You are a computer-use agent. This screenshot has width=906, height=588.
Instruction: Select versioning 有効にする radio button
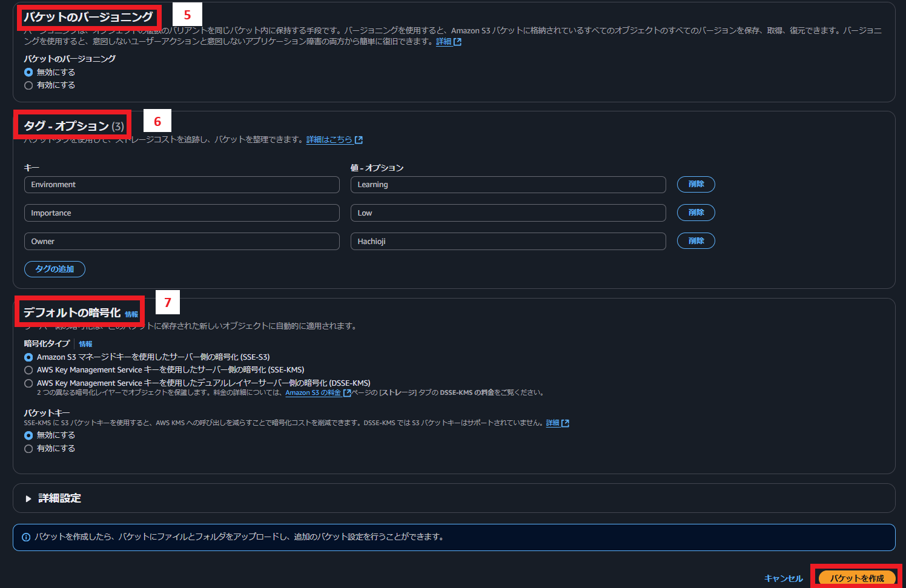28,85
